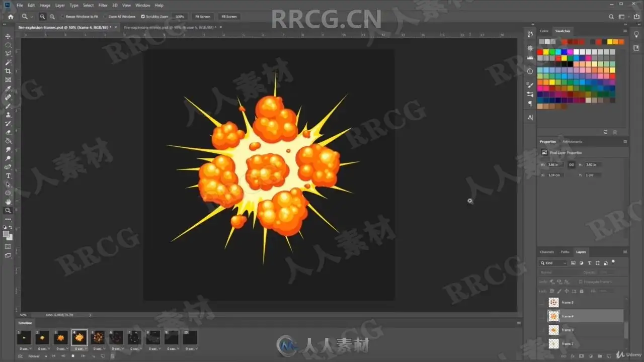The image size is (644, 362).
Task: Select the Lasso tool
Action: pos(8,54)
